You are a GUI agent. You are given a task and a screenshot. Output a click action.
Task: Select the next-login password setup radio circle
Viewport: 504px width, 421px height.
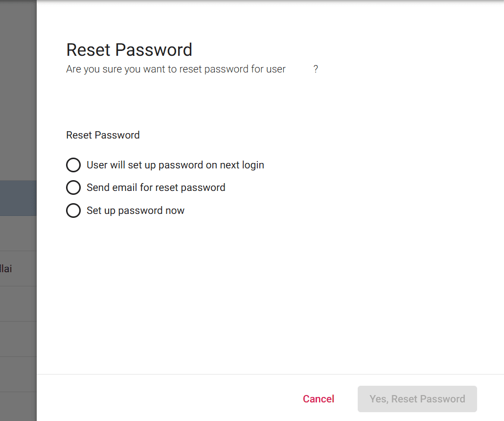point(73,165)
